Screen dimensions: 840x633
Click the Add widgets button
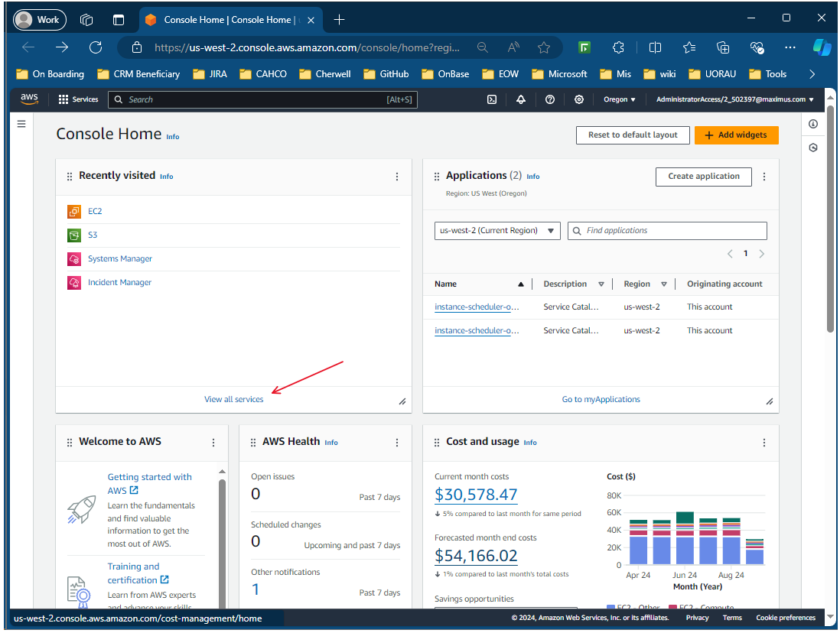[736, 135]
